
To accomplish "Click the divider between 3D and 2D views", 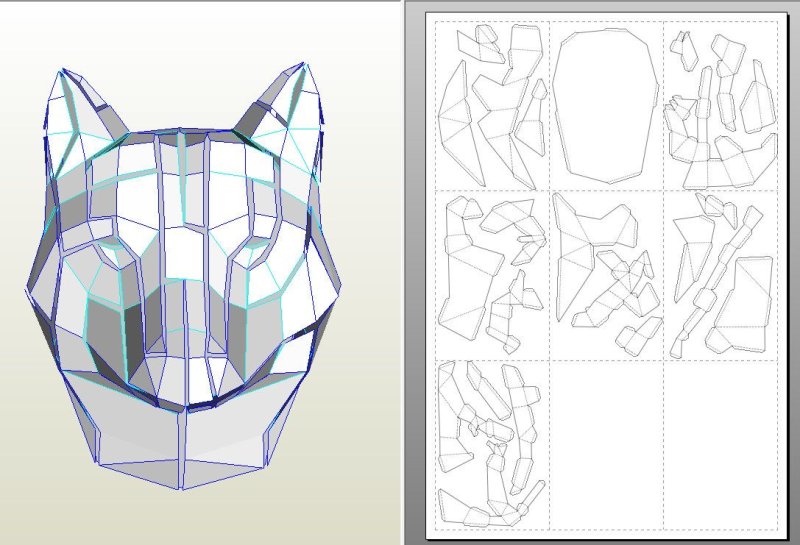I will coord(403,272).
